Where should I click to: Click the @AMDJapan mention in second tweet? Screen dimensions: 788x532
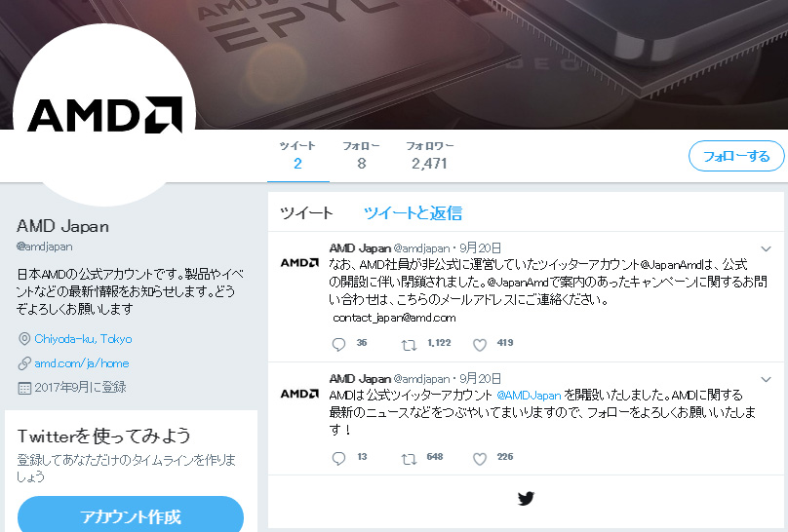pos(529,395)
